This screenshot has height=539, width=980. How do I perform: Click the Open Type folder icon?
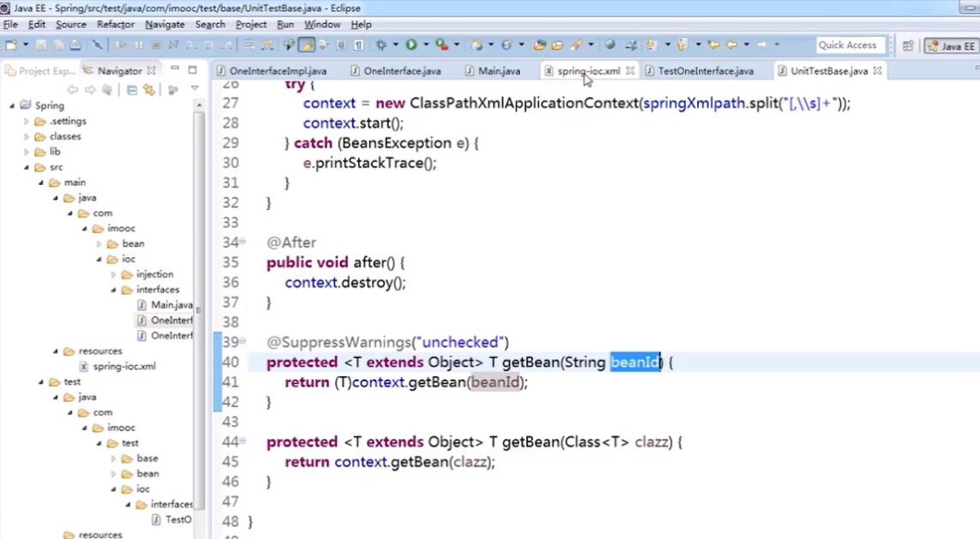[540, 45]
